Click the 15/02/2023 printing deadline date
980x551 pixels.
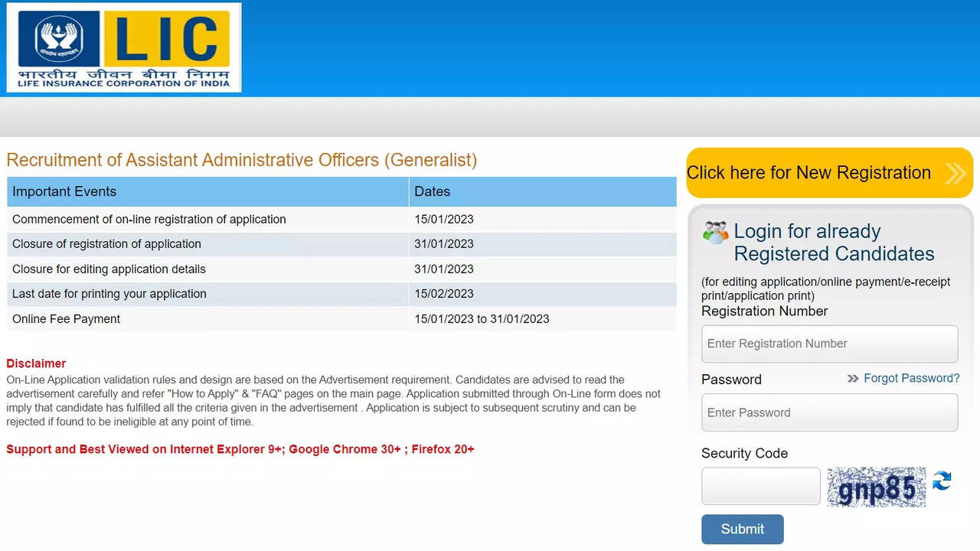pos(443,293)
